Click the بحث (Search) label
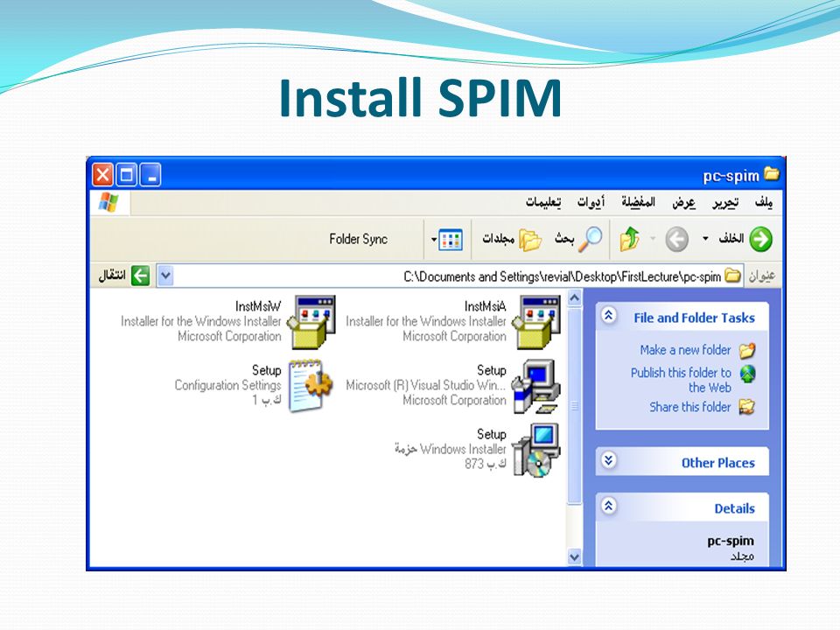 tap(564, 239)
